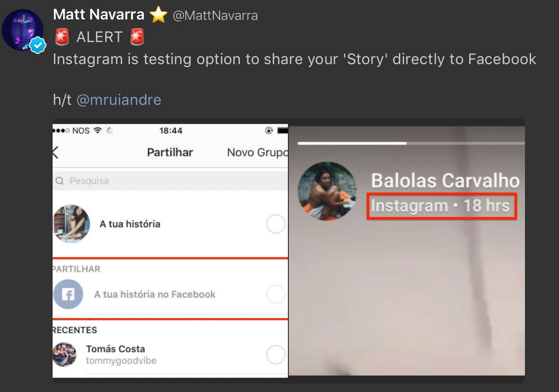This screenshot has height=392, width=559.
Task: Open Balolas Carvalho's story avatar
Action: (x=327, y=191)
